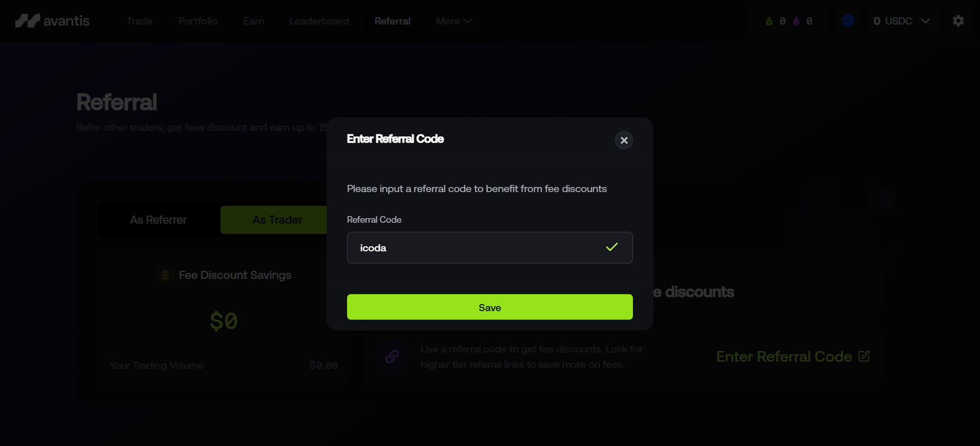Click the chain link referral icon

point(391,356)
